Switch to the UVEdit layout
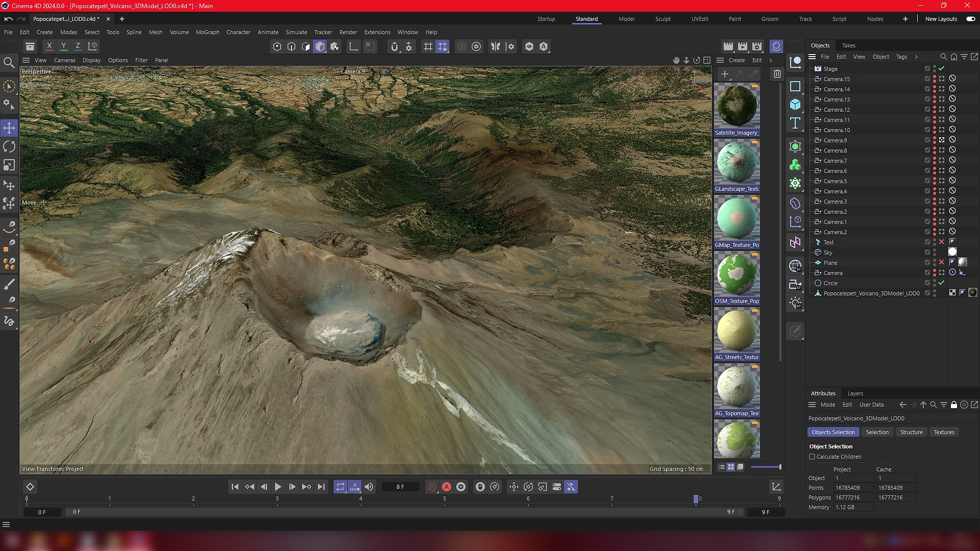The image size is (980, 551). pyautogui.click(x=700, y=19)
